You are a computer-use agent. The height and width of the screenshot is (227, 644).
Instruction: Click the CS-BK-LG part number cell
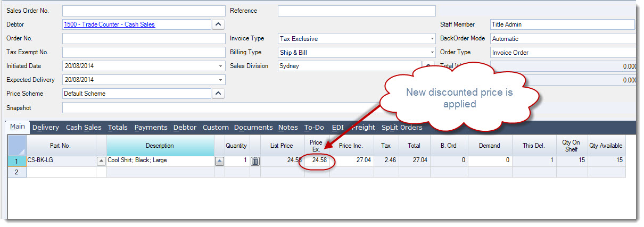[61, 161]
